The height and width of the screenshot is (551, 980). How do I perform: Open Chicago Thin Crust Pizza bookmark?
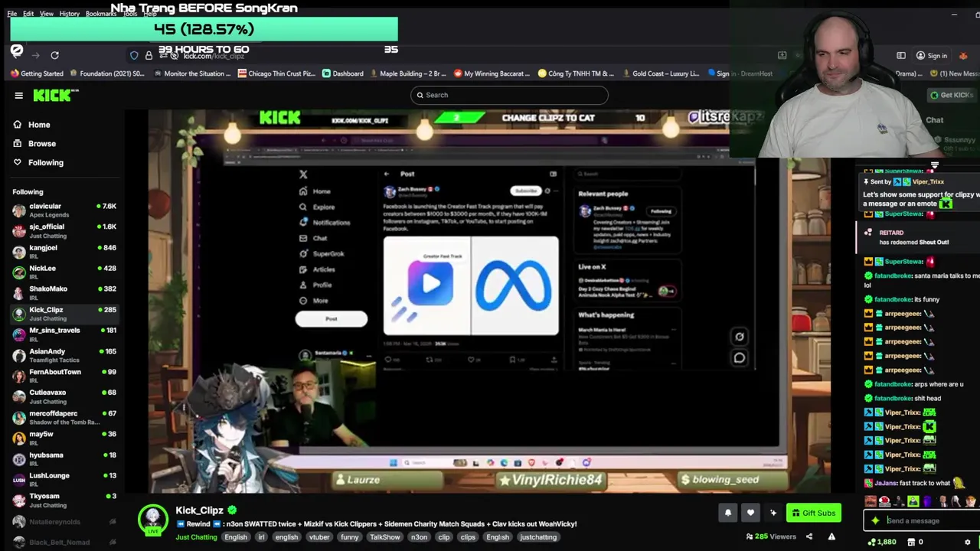276,73
